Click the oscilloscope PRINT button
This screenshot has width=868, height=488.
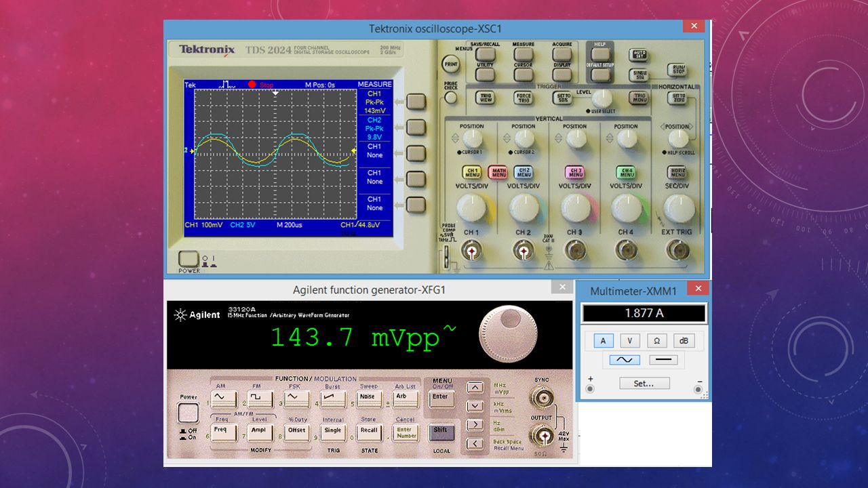(x=450, y=65)
